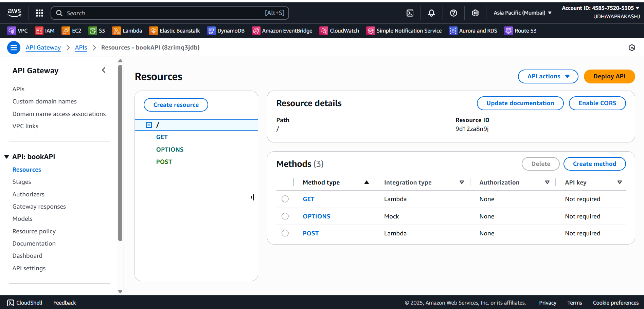
Task: Select the POST method radio button
Action: [x=285, y=233]
